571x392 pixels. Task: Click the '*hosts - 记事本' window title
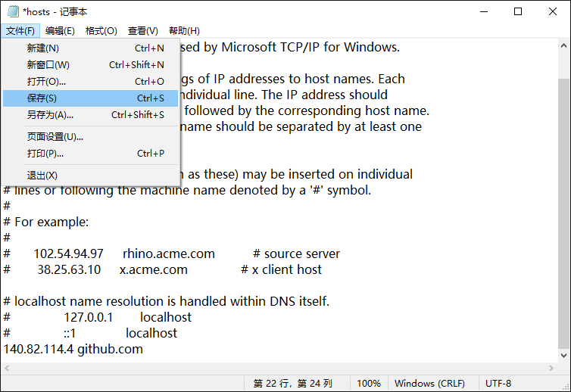click(55, 12)
